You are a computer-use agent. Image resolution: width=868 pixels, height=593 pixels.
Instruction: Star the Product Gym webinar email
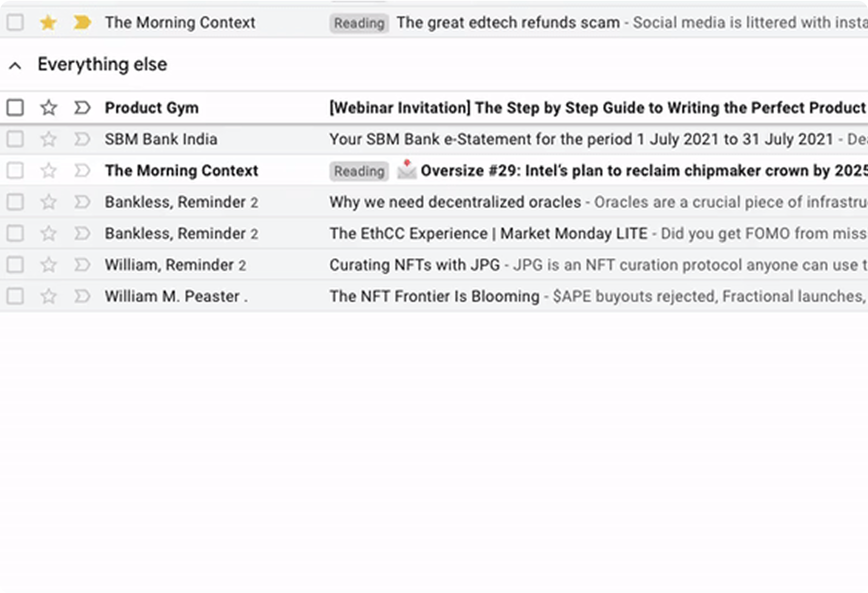49,108
